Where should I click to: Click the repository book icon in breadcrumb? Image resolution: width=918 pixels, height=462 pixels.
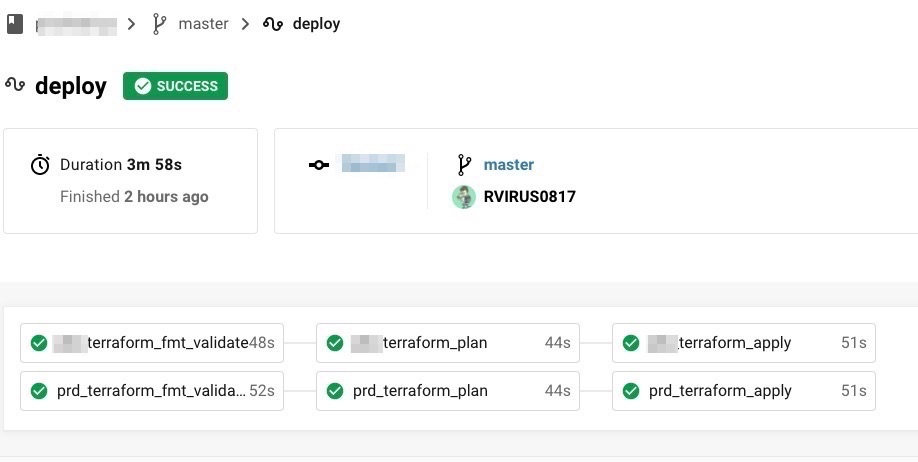[x=15, y=23]
